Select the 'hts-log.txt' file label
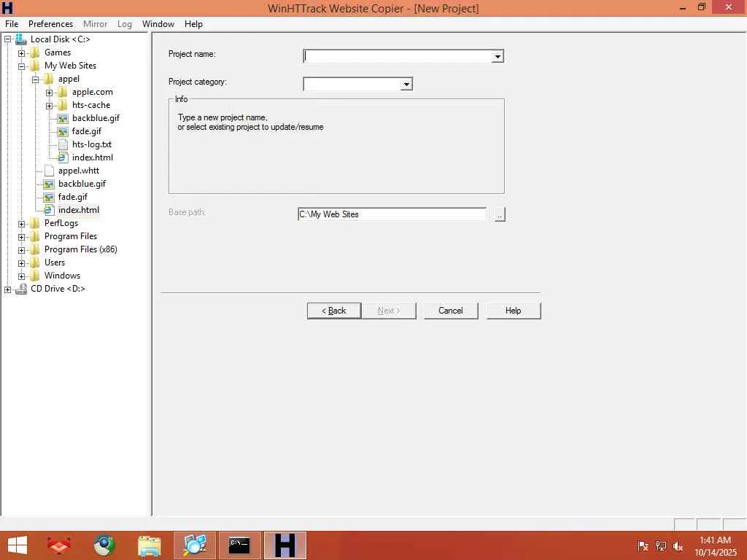The image size is (747, 560). (91, 145)
